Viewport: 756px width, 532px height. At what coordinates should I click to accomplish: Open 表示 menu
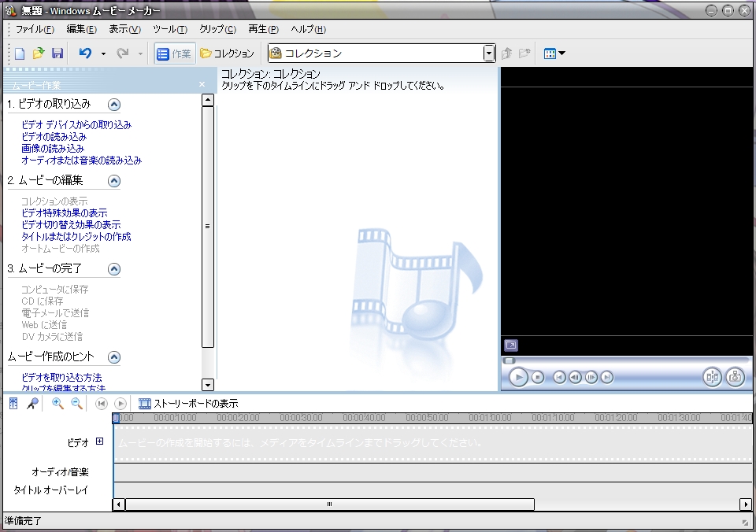[125, 29]
